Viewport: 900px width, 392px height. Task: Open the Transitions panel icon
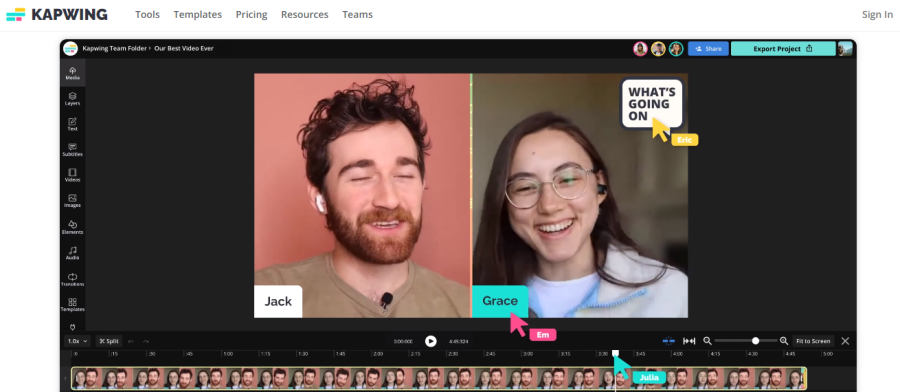[72, 280]
